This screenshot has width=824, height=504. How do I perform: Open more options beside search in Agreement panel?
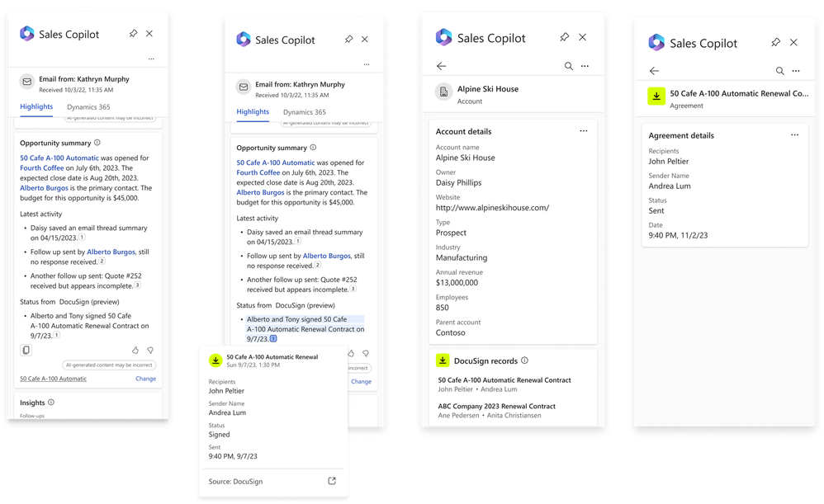(x=796, y=71)
